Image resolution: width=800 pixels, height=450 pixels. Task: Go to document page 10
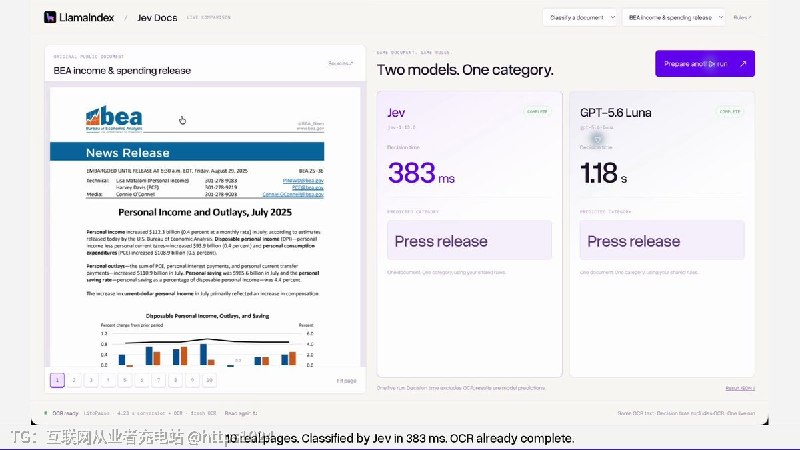pyautogui.click(x=209, y=380)
